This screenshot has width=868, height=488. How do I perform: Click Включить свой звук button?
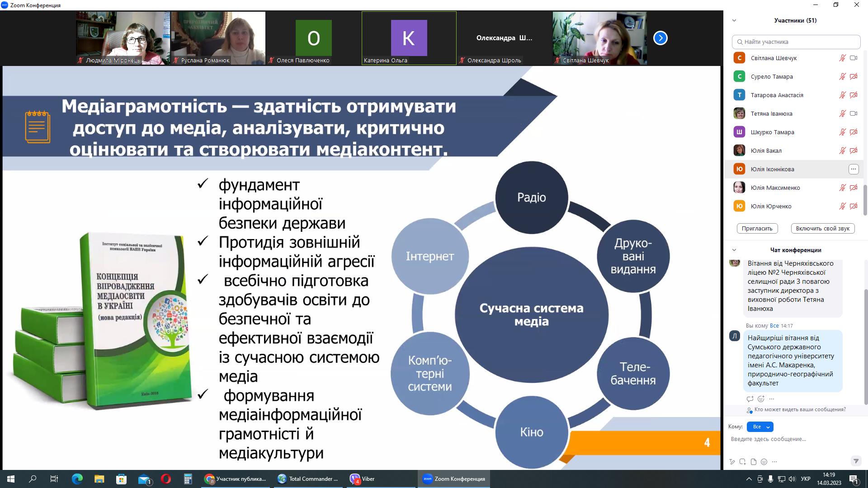[x=822, y=228]
